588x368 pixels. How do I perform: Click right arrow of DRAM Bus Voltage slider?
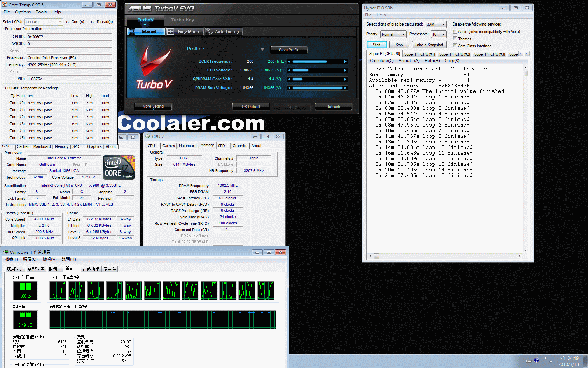345,88
